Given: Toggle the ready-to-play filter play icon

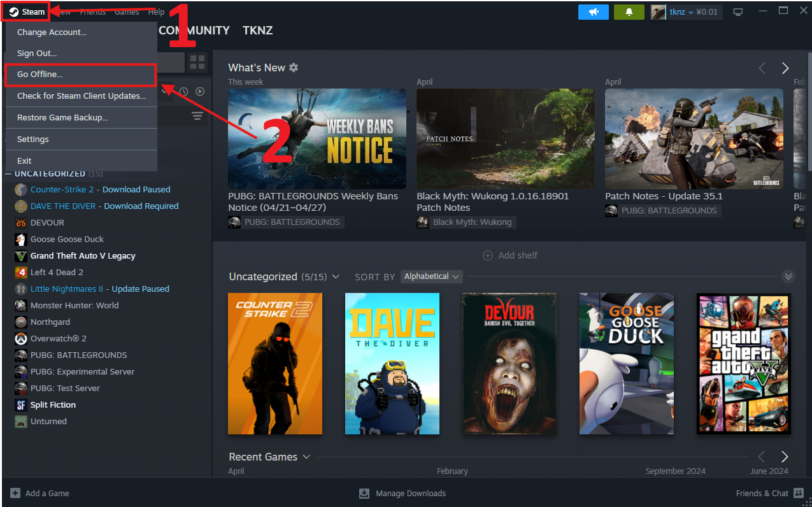Looking at the screenshot, I should [199, 91].
